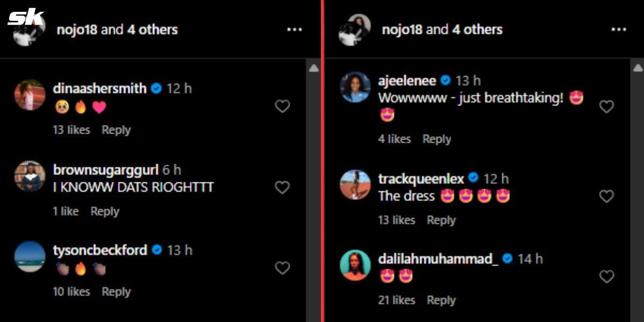Screen dimensions: 644x322
Task: Open dinaashersmith's profile picture
Action: tap(30, 95)
